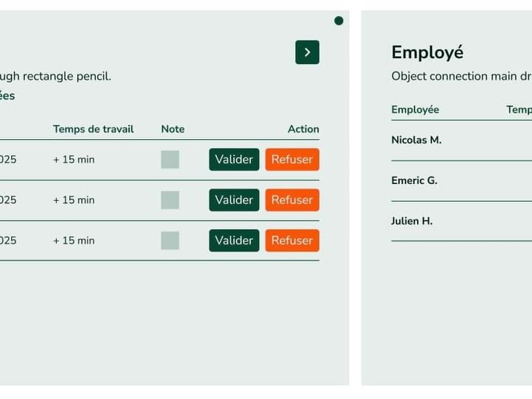Select the Temps de travail column header
532x399 pixels.
[93, 130]
